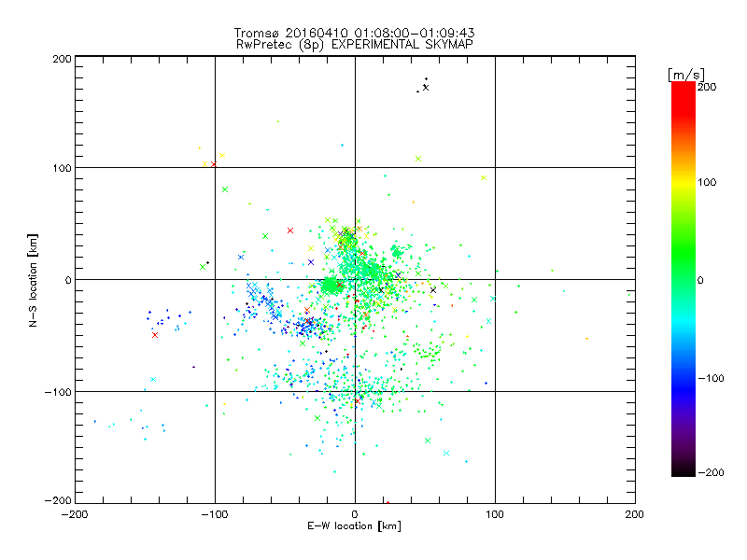The width and height of the screenshot is (747, 560).
Task: Click the '-100' tick label on N-S axis
Action: click(58, 392)
